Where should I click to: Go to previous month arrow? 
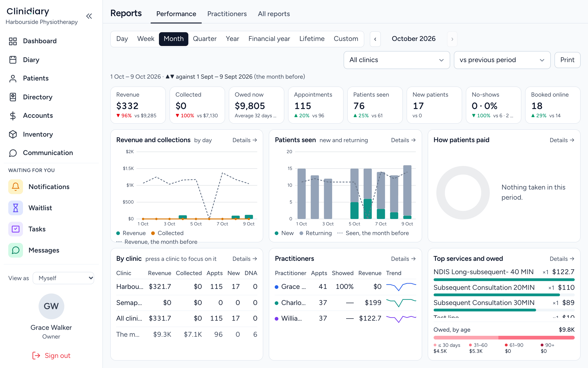pyautogui.click(x=375, y=39)
